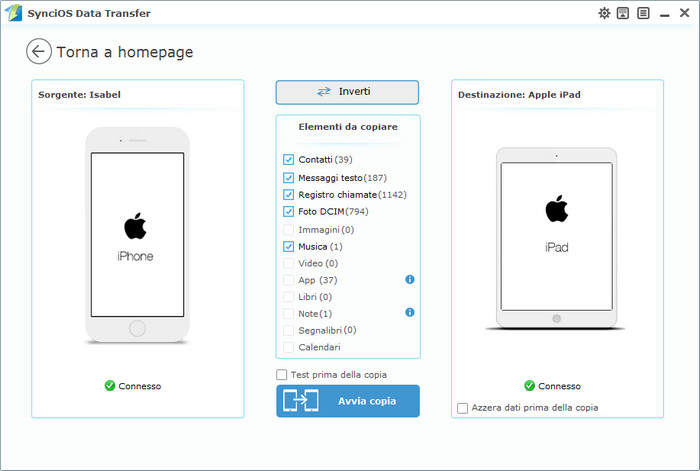Uncheck the Registro chiamate (1142) checkbox
The width and height of the screenshot is (700, 471).
coord(288,195)
